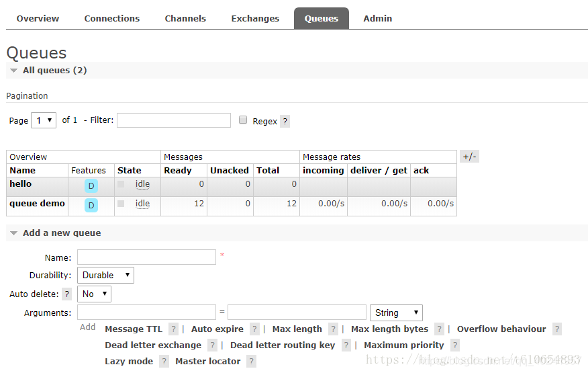Viewport: 588px width, 373px height.
Task: Open help for Regex filter
Action: (285, 122)
